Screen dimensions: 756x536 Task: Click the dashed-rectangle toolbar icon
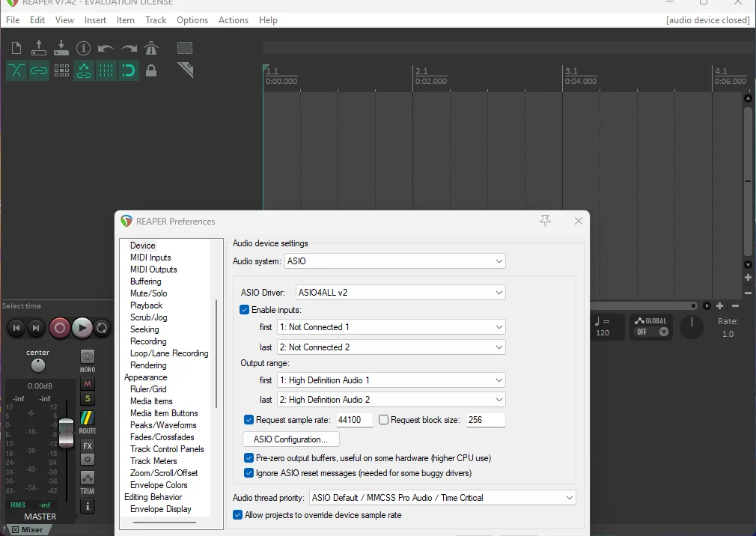[x=185, y=48]
